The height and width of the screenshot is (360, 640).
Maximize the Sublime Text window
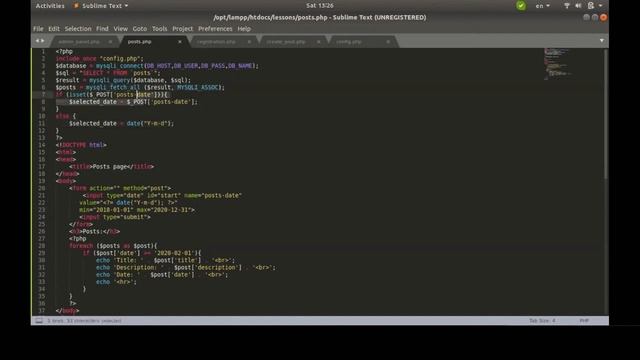tap(595, 18)
